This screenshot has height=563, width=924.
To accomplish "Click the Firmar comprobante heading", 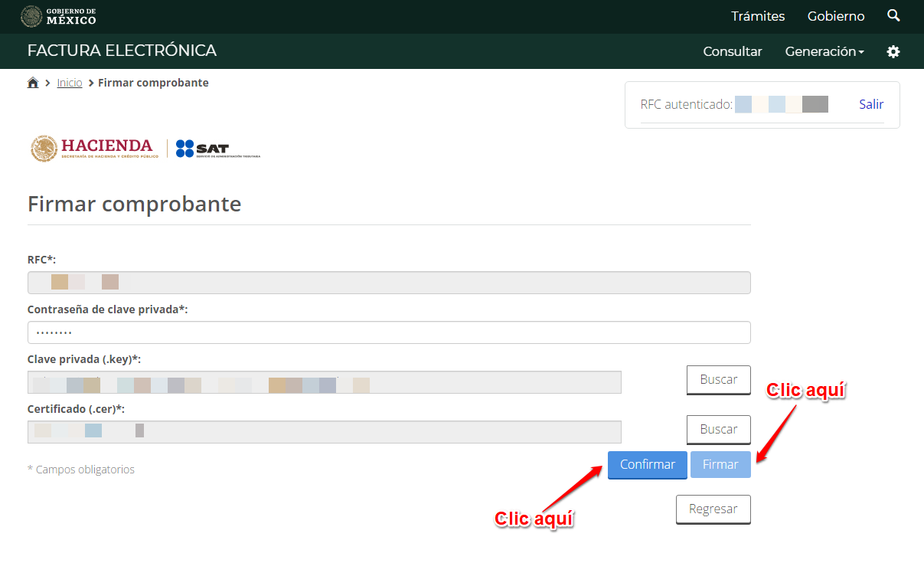I will click(x=135, y=204).
